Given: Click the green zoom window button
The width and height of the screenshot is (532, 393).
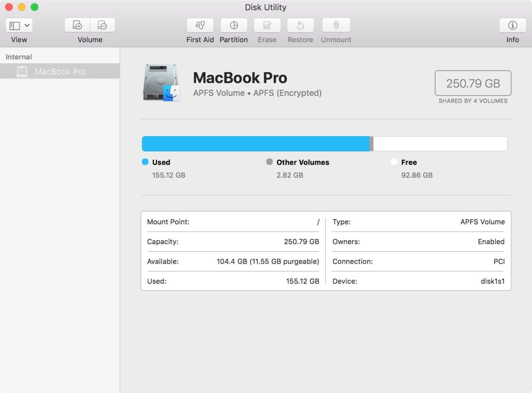Looking at the screenshot, I should [x=35, y=7].
